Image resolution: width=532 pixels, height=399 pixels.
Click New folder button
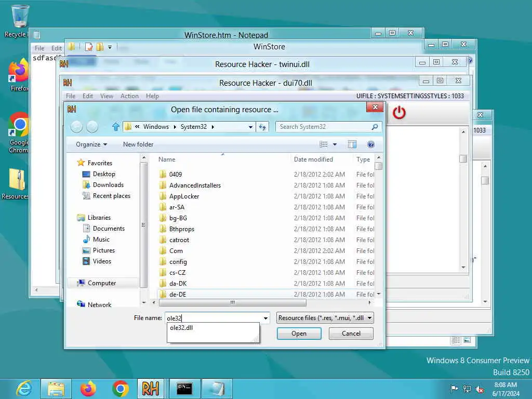click(x=138, y=144)
